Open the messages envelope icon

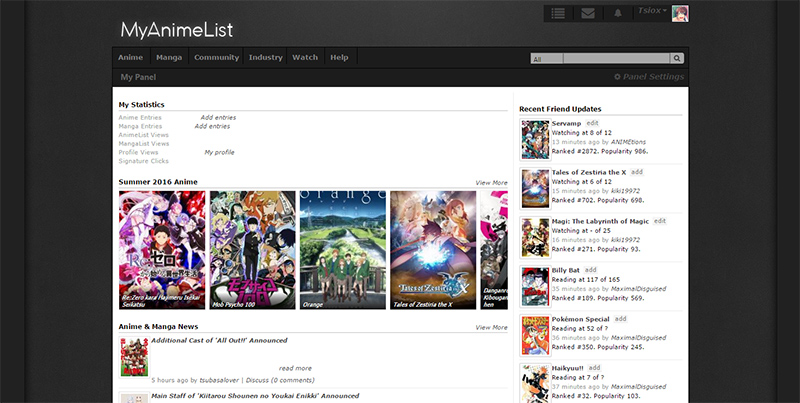(x=588, y=14)
